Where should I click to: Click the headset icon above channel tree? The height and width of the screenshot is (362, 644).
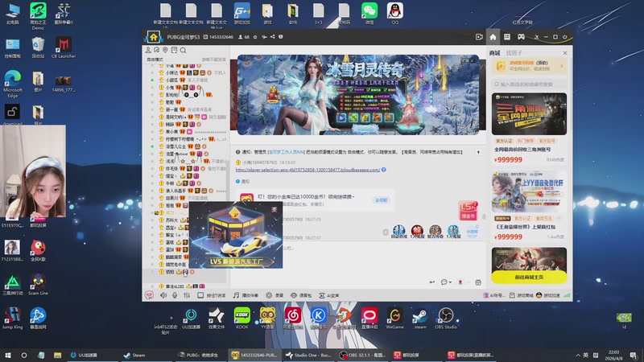click(157, 50)
